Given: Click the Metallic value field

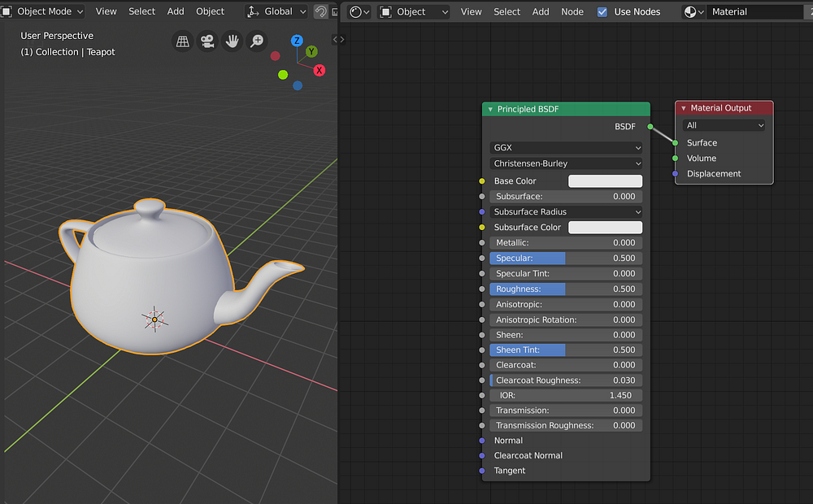Looking at the screenshot, I should pos(566,243).
